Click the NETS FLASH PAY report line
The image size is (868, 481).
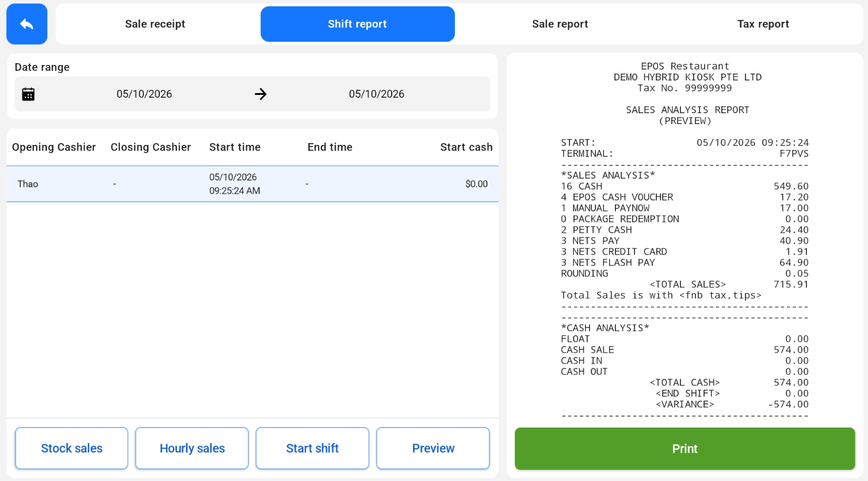pyautogui.click(x=685, y=263)
